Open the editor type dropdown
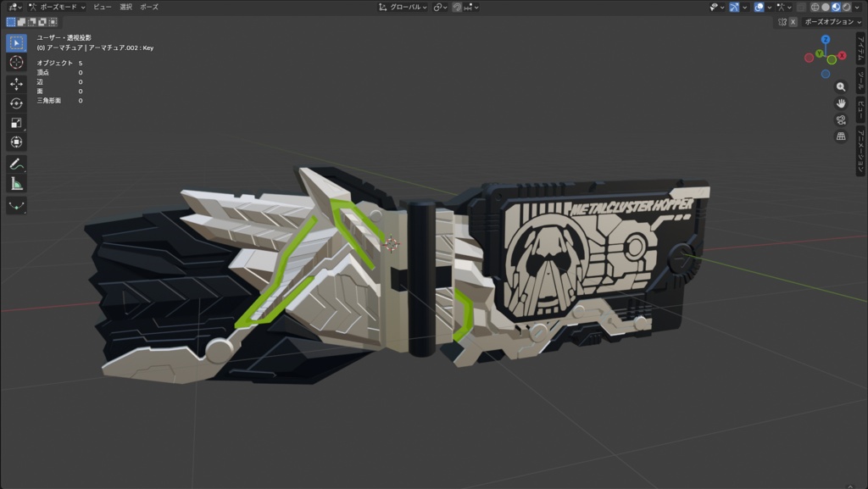Viewport: 868px width, 489px height. pyautogui.click(x=14, y=7)
